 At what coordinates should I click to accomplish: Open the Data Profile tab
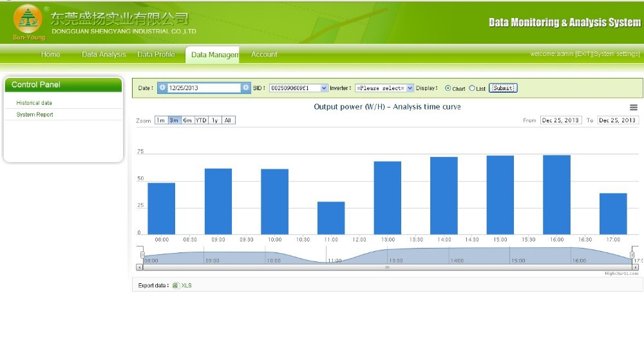pos(156,54)
